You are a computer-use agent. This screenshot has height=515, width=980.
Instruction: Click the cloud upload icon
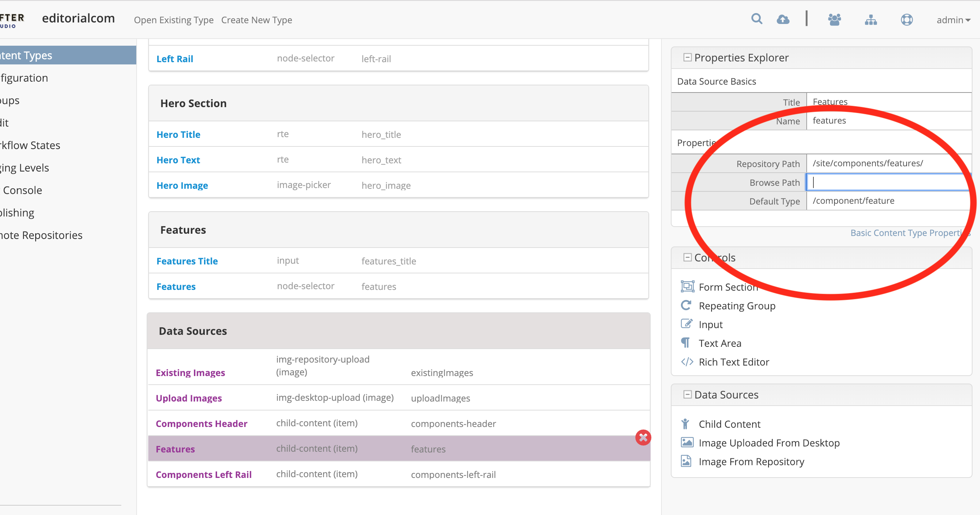coord(784,19)
